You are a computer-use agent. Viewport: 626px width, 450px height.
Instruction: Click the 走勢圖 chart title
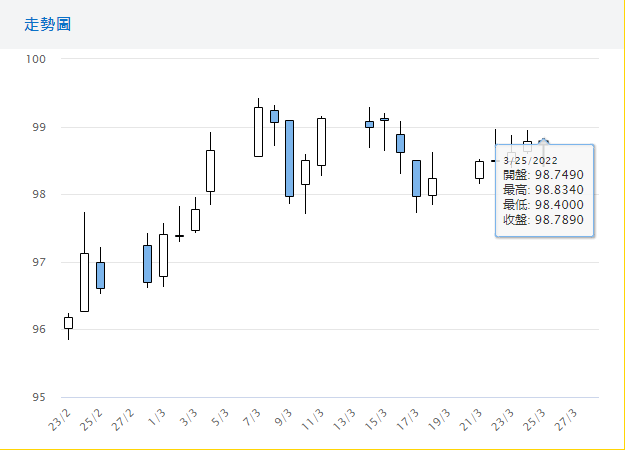(48, 24)
